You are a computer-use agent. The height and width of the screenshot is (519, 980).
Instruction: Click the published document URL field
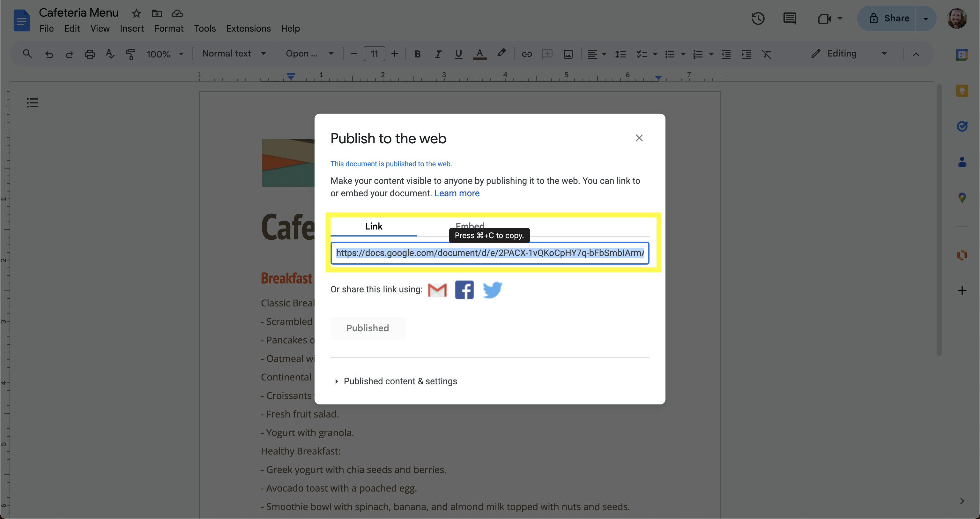(x=490, y=253)
